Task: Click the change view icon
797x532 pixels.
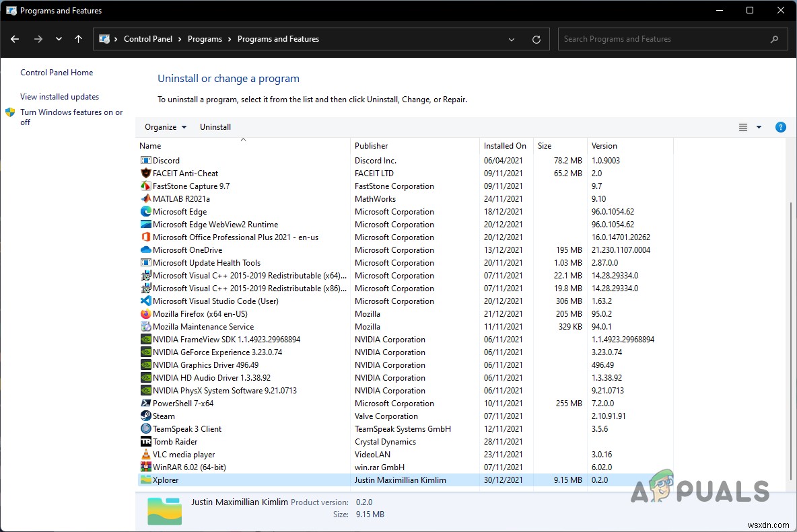Action: 743,126
